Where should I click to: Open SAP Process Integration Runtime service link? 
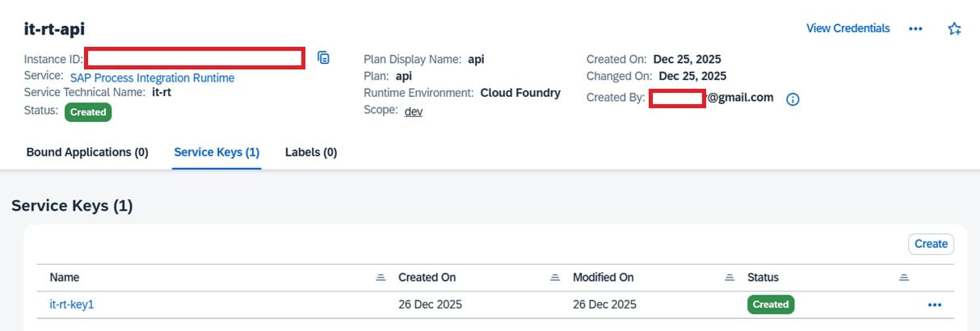[152, 78]
